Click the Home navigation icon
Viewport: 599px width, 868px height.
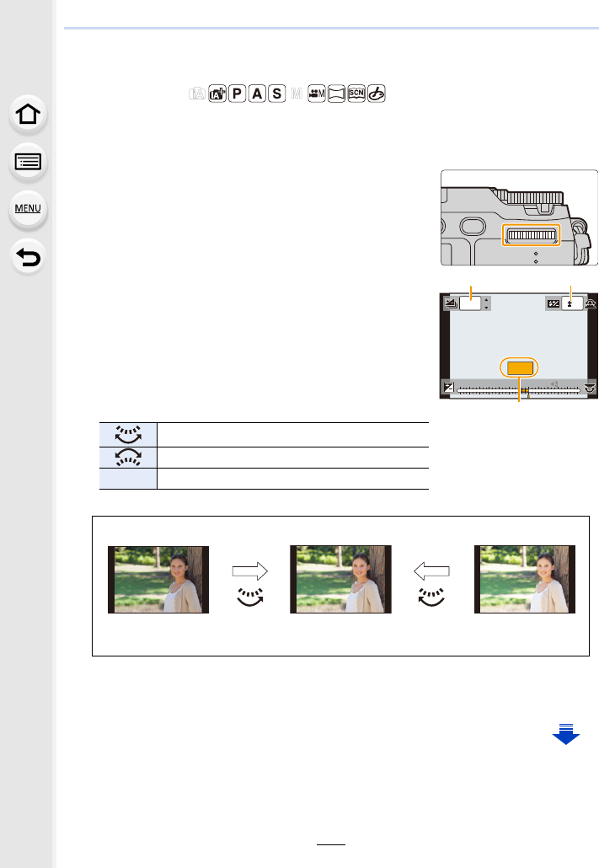(28, 115)
